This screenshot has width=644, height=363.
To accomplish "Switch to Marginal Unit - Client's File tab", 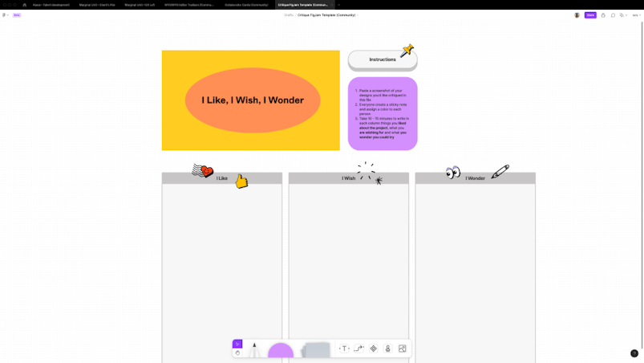I will tap(97, 5).
